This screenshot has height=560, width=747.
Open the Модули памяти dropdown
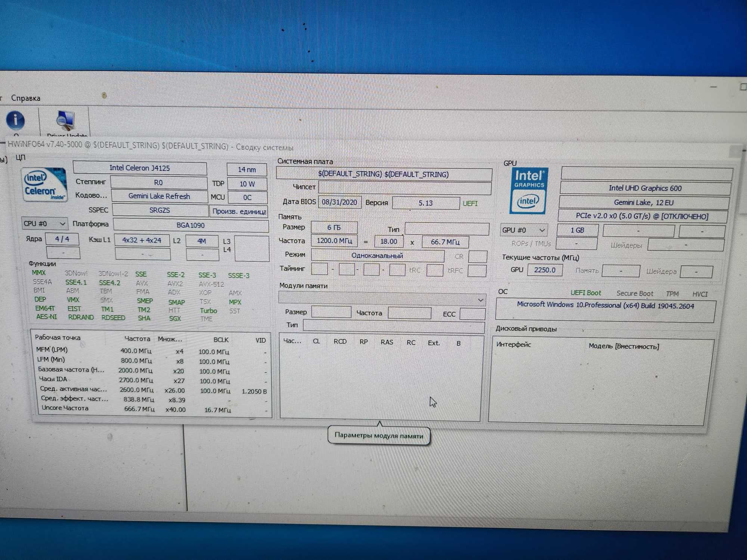coord(382,299)
